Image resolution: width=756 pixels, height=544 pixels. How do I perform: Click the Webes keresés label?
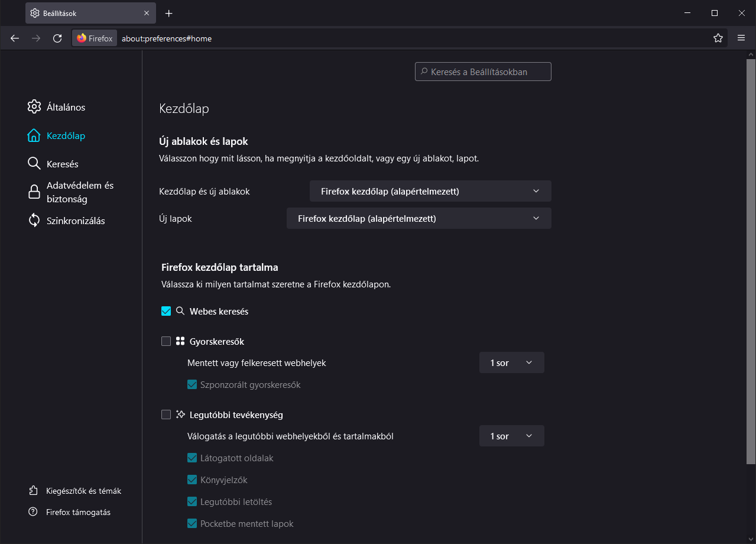219,312
